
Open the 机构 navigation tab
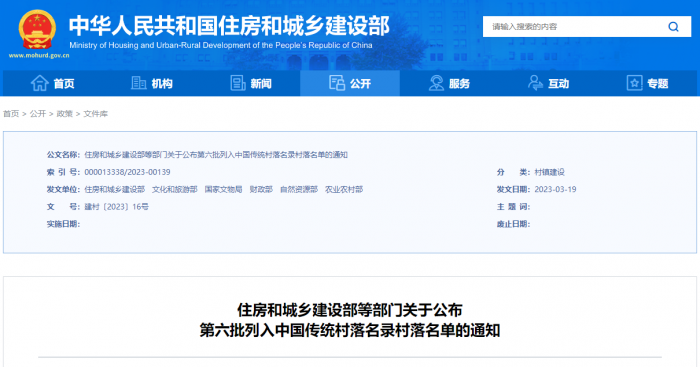(x=152, y=83)
